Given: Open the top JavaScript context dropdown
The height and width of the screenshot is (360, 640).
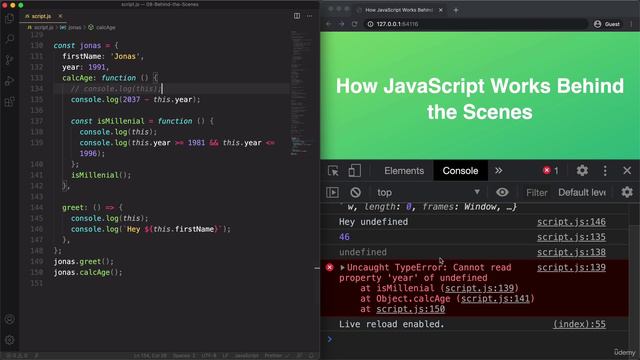Looking at the screenshot, I should coord(429,192).
